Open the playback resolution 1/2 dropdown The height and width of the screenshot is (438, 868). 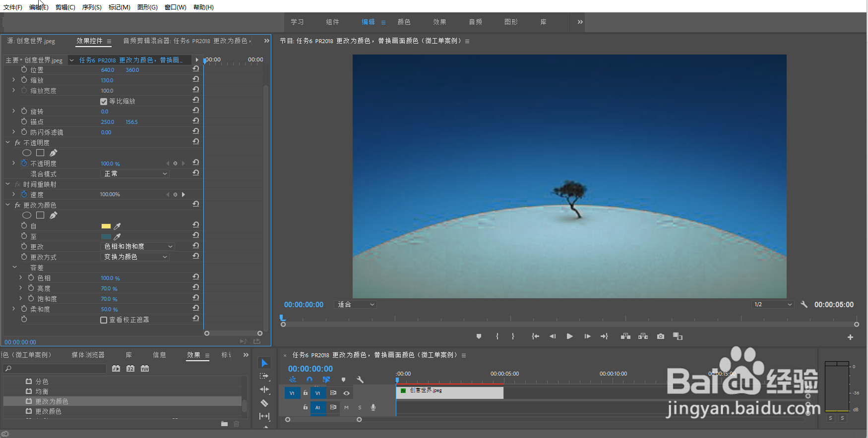point(773,305)
